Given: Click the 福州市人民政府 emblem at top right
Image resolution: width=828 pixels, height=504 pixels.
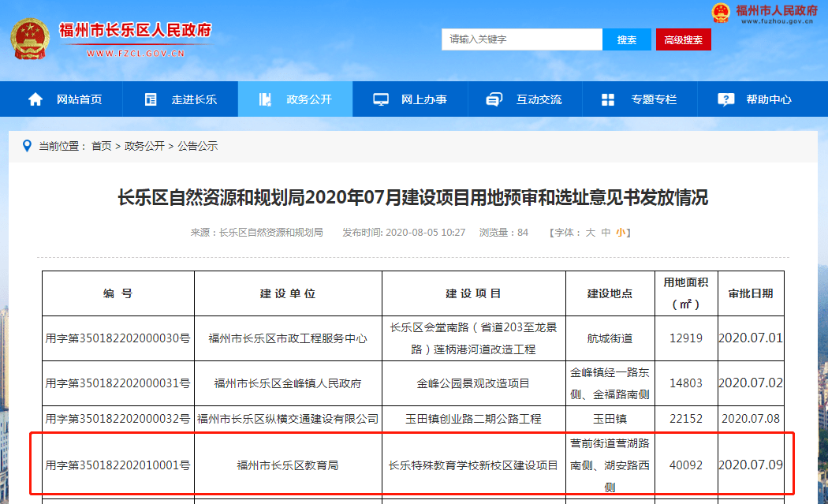Looking at the screenshot, I should click(721, 13).
